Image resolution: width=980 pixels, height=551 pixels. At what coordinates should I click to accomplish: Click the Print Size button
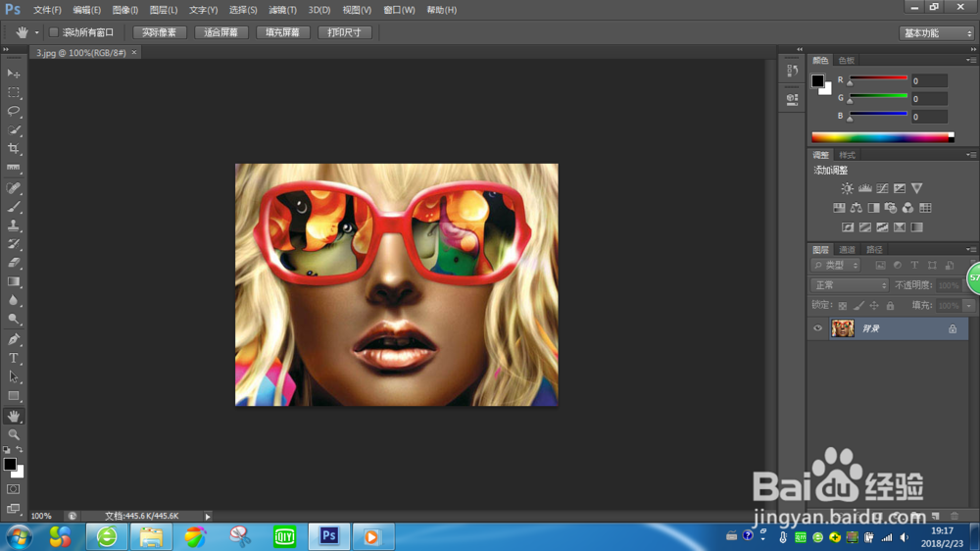344,32
